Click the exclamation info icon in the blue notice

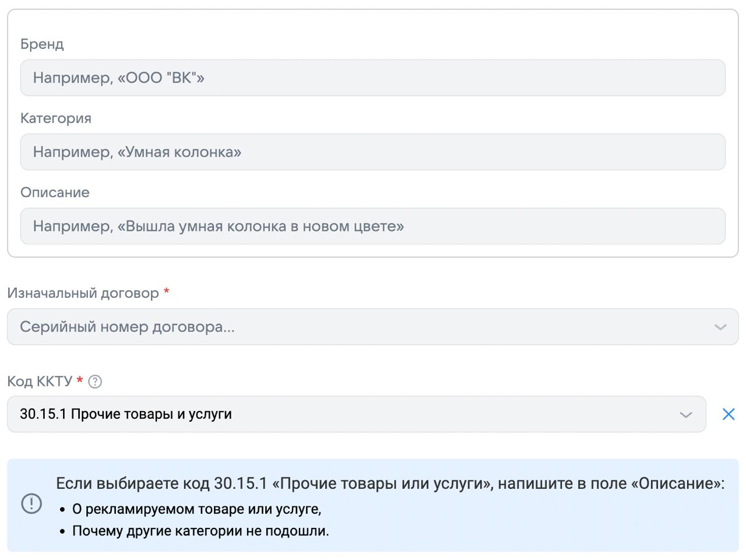(x=31, y=503)
